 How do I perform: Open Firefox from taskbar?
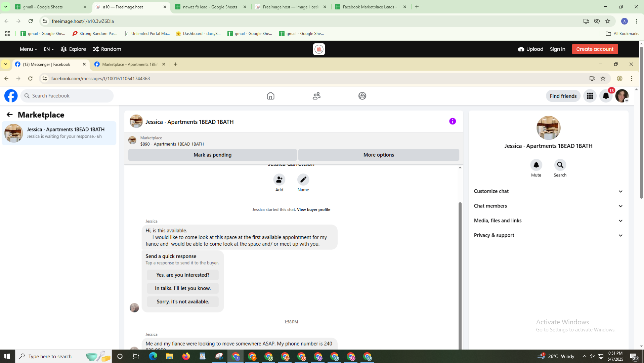point(186,356)
